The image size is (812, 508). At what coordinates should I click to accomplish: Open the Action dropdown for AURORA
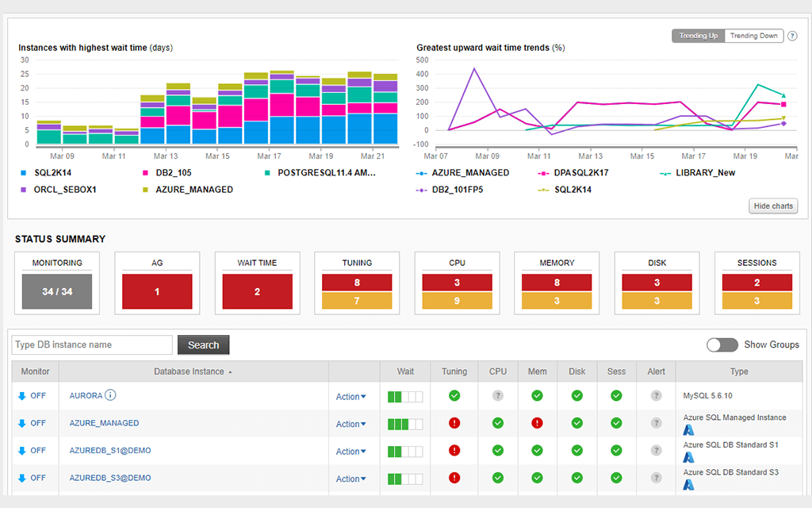(350, 396)
